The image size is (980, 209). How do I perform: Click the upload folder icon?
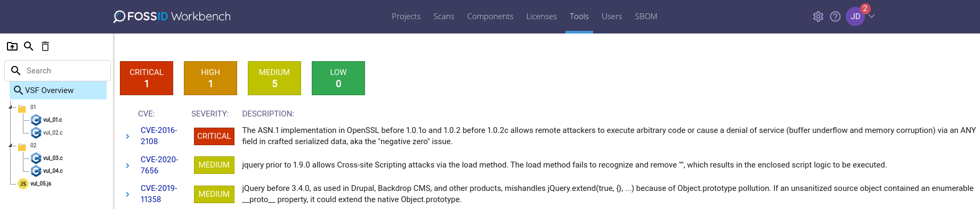coord(12,46)
